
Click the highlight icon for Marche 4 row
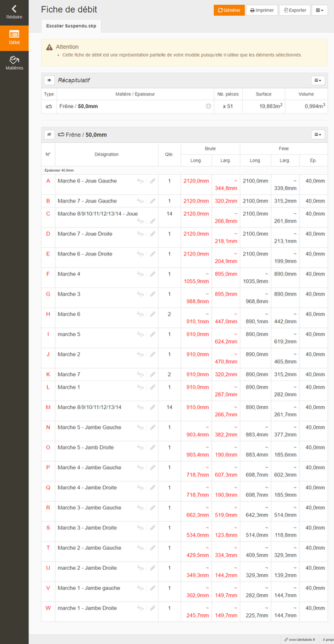click(x=141, y=274)
